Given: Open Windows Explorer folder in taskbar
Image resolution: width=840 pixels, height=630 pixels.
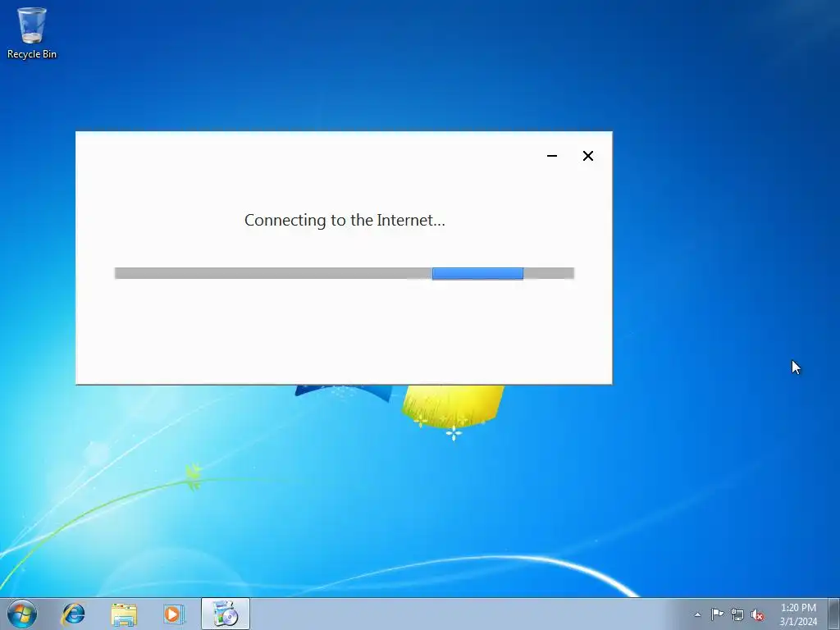Looking at the screenshot, I should [x=124, y=614].
